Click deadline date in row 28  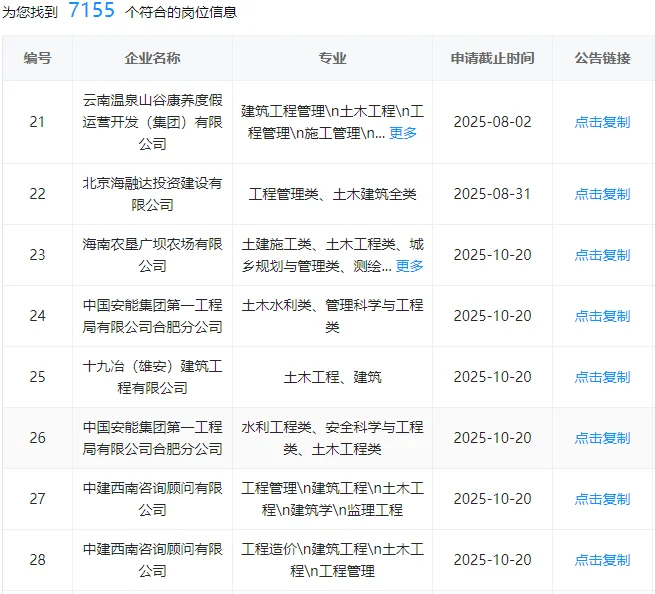point(493,560)
